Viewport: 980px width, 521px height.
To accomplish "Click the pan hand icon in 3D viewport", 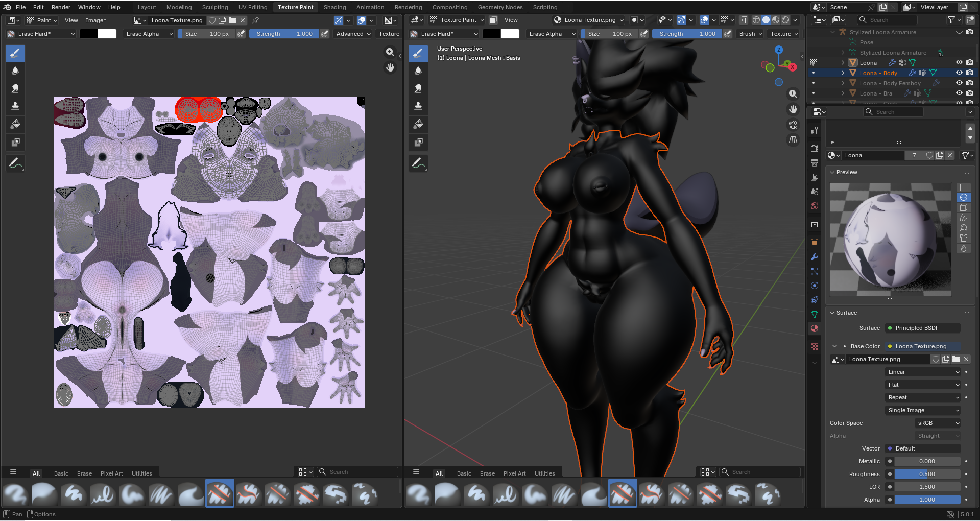I will 793,109.
